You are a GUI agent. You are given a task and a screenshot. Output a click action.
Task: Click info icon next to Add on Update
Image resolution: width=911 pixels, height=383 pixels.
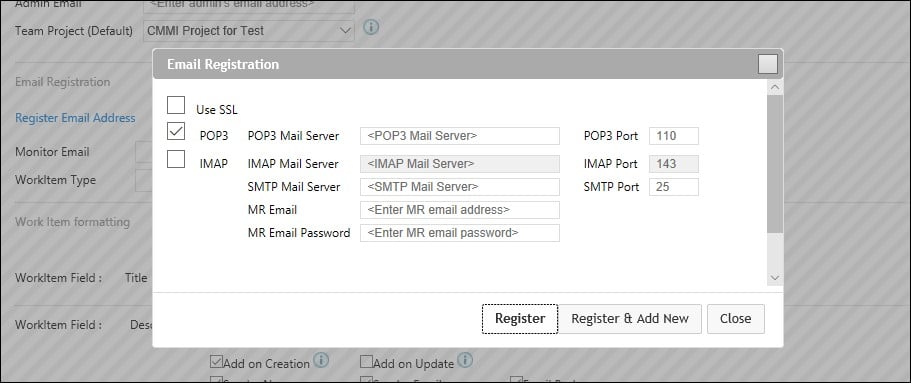464,360
